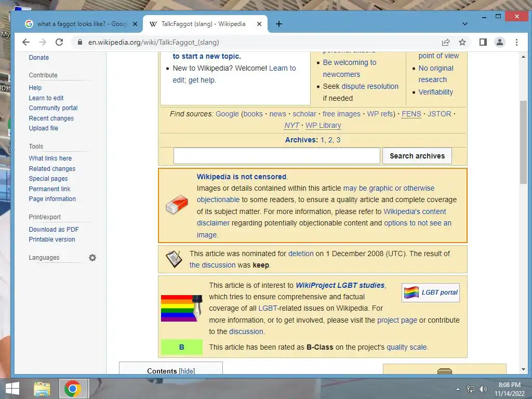Click the page vertical scrollbar thumb
The height and width of the screenshot is (399, 532).
(523, 142)
